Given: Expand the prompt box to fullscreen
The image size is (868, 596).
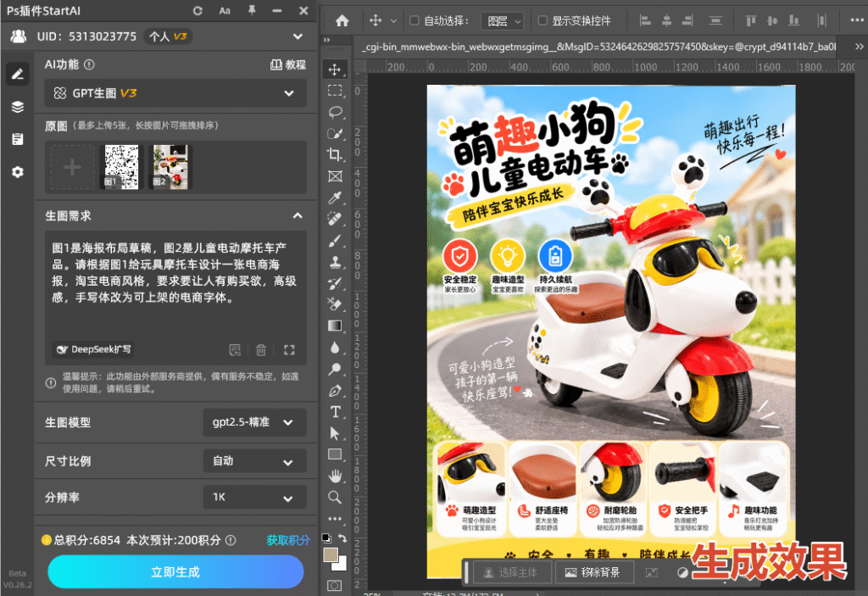Looking at the screenshot, I should click(289, 349).
